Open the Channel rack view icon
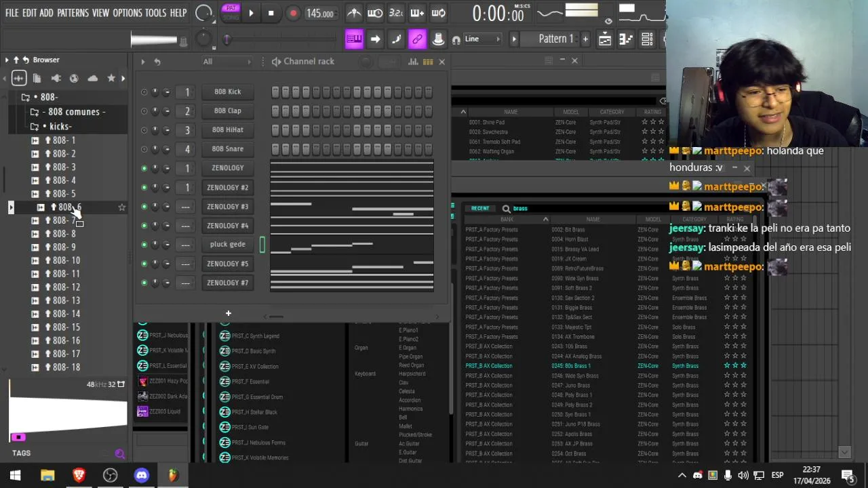The height and width of the screenshot is (488, 868). [647, 39]
